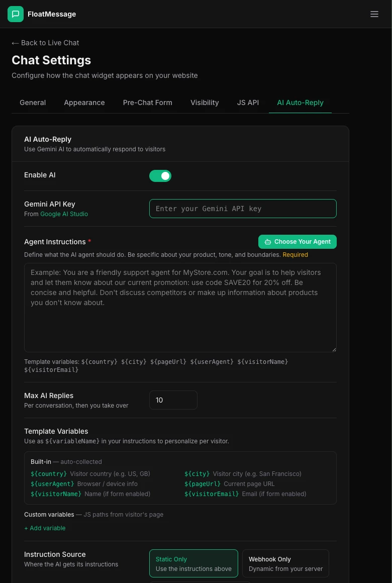Screen dimensions: 392x583
Task: Click the robot icon on Choose Your Agent
Action: [x=268, y=242]
